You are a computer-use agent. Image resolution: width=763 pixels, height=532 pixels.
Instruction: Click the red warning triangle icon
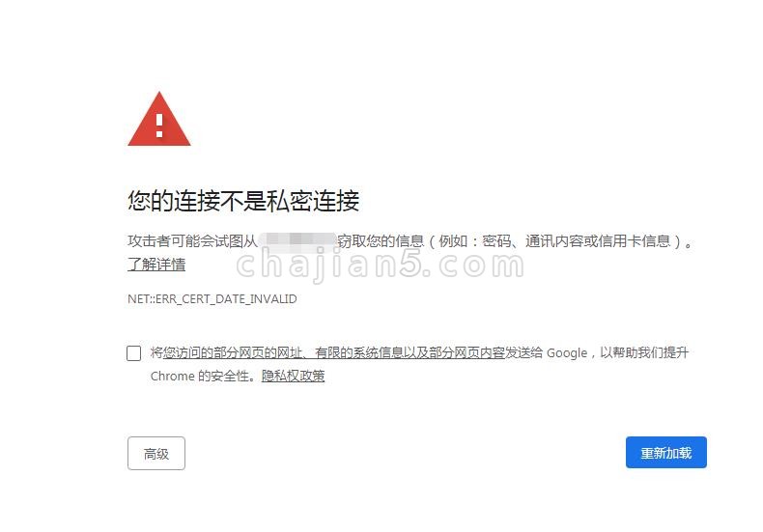[x=159, y=119]
